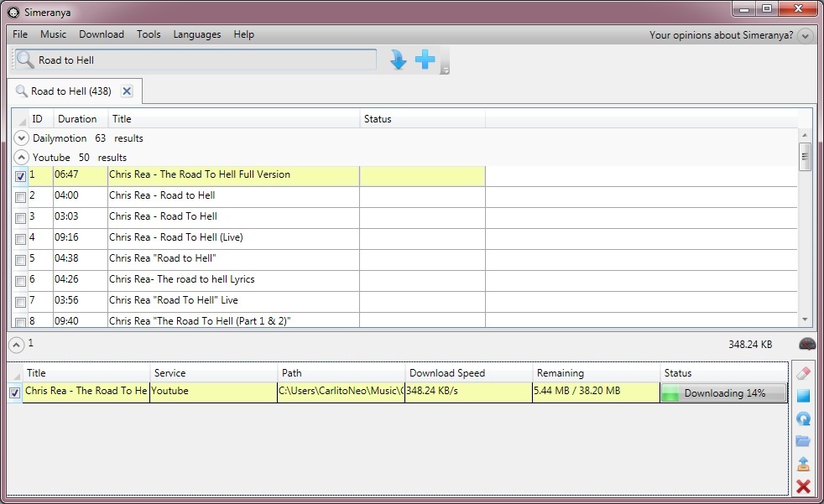Open the Help menu
The width and height of the screenshot is (824, 504).
tap(244, 34)
